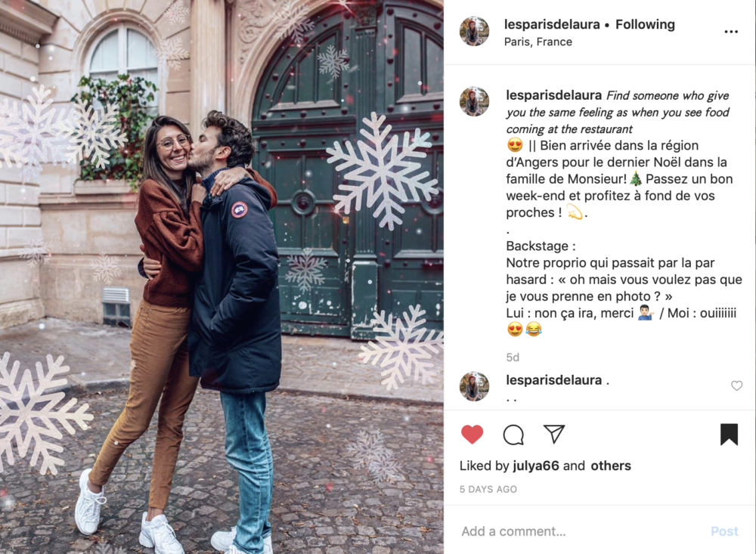Open julya66's profile from likes
This screenshot has width=756, height=554.
coord(536,466)
